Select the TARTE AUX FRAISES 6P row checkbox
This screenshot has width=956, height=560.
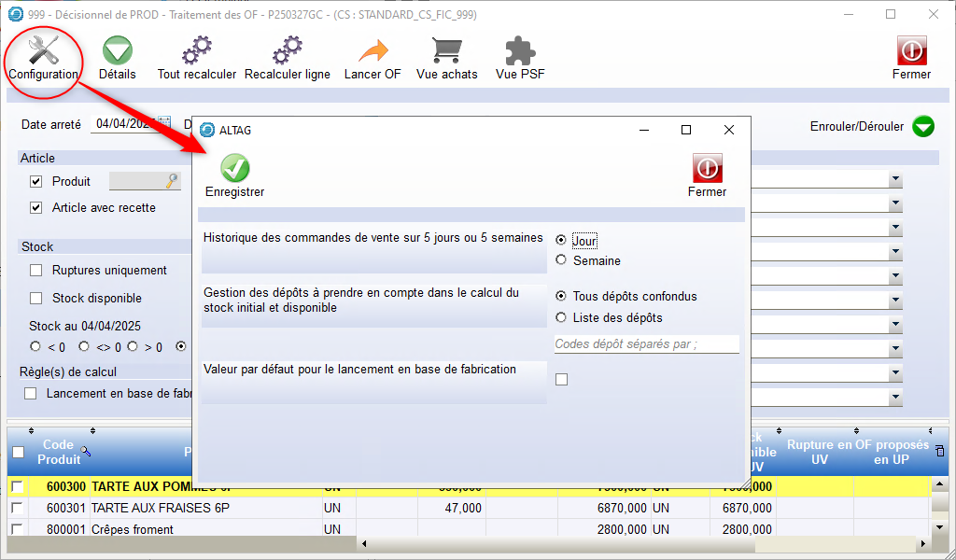tap(17, 508)
